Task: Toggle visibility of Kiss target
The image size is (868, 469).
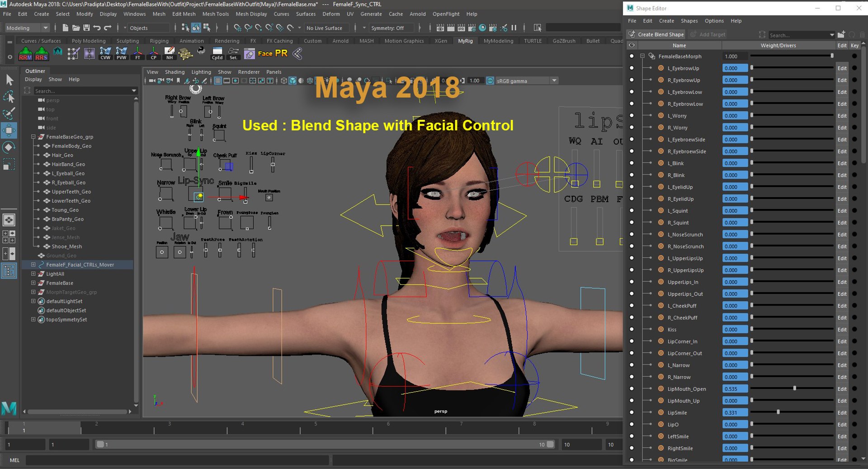Action: point(632,330)
